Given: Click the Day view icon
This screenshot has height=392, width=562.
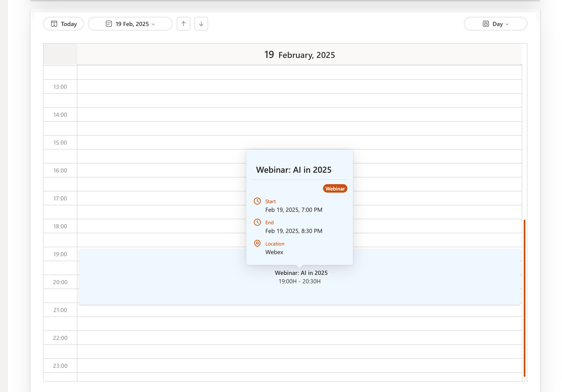Looking at the screenshot, I should [486, 24].
